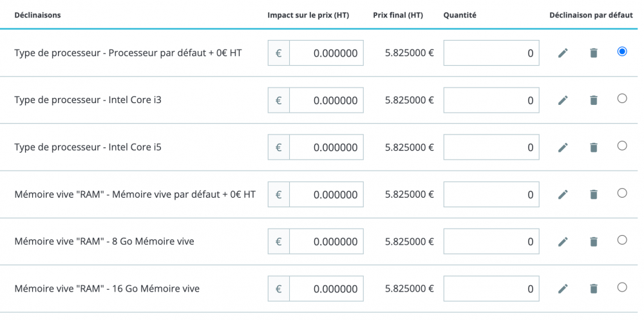The height and width of the screenshot is (320, 644).
Task: Select Intel Core i5 default radio button
Action: point(621,146)
